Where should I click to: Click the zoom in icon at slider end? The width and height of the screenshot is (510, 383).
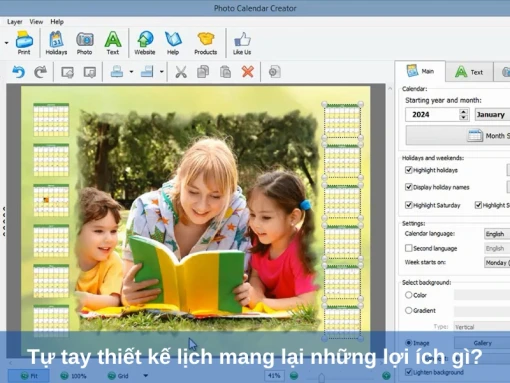click(x=386, y=376)
